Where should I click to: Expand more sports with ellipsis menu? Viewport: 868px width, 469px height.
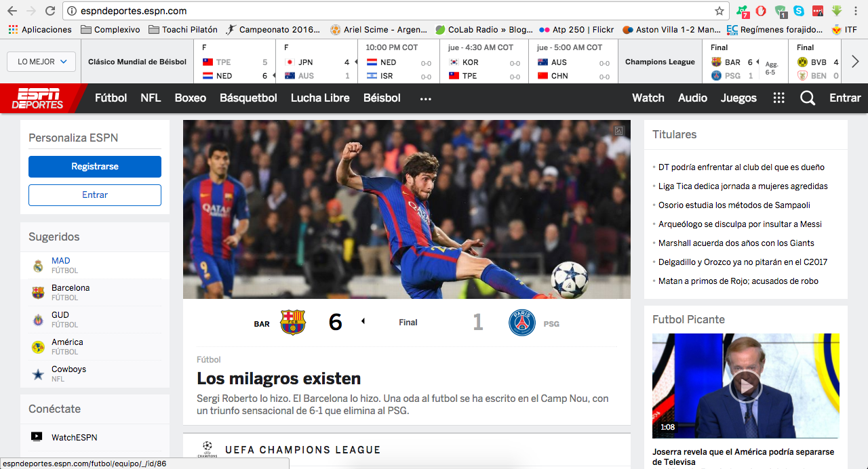tap(425, 98)
